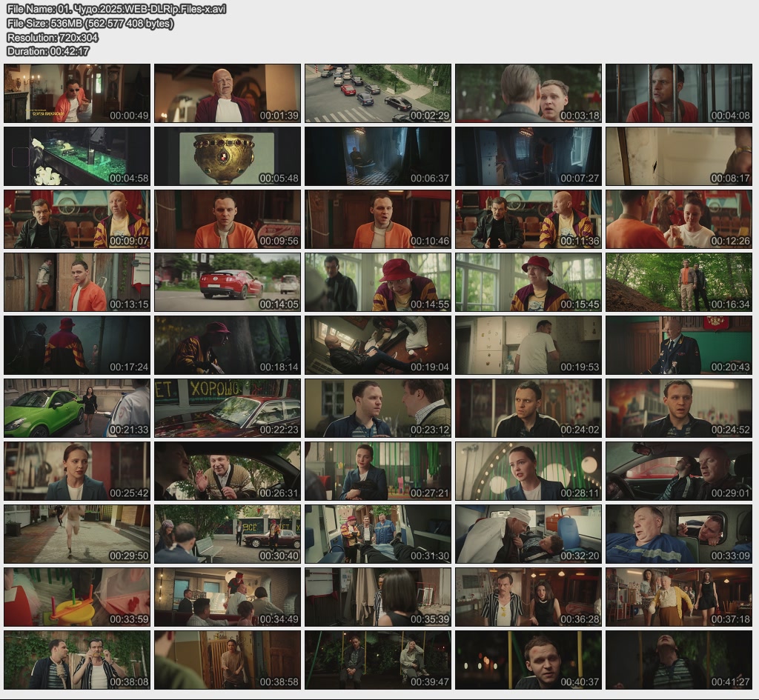The image size is (759, 700).
Task: Click the final thumbnail at 00:41:27
Action: point(678,660)
